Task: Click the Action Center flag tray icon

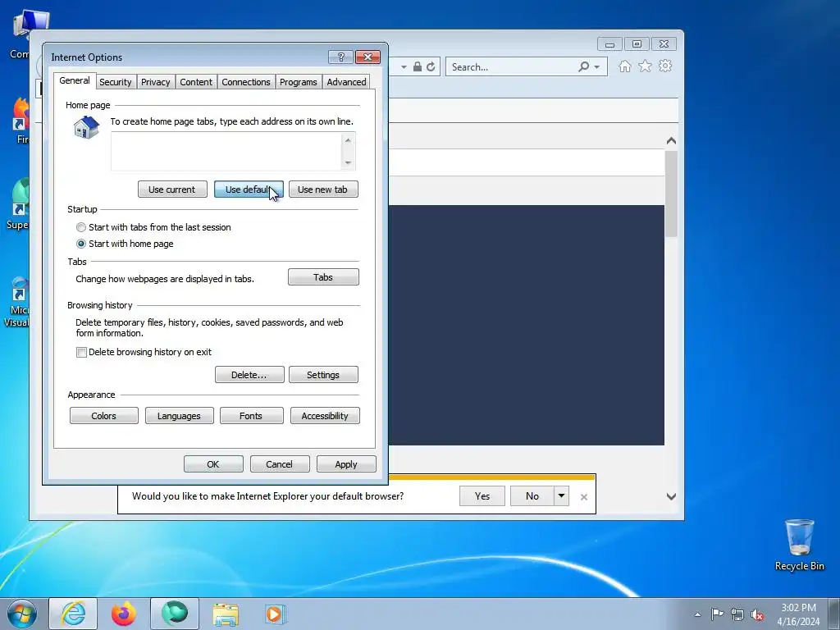Action: [x=717, y=614]
